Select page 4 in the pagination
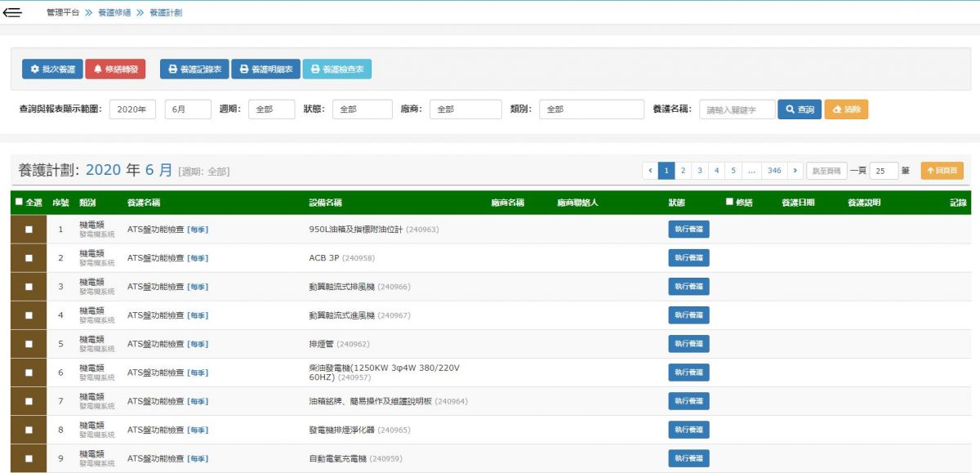The image size is (980, 473). [x=716, y=171]
